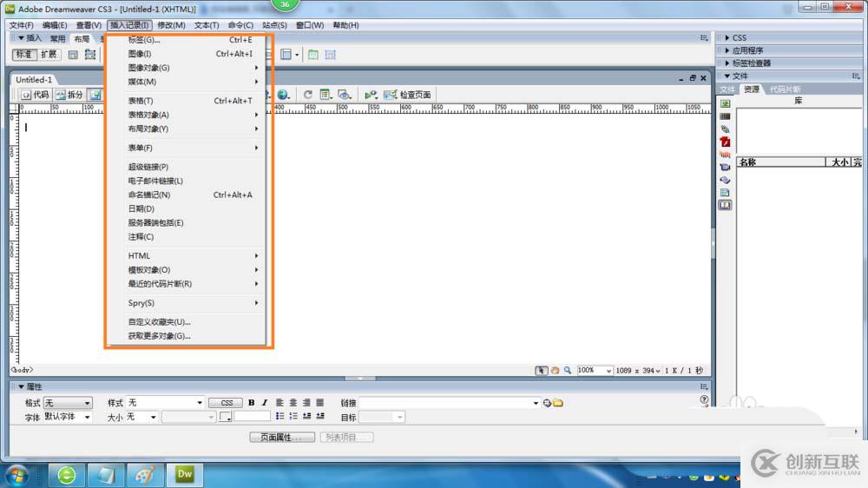Viewport: 868px width, 488px height.
Task: Select Colors category in assets panel
Action: point(725,116)
